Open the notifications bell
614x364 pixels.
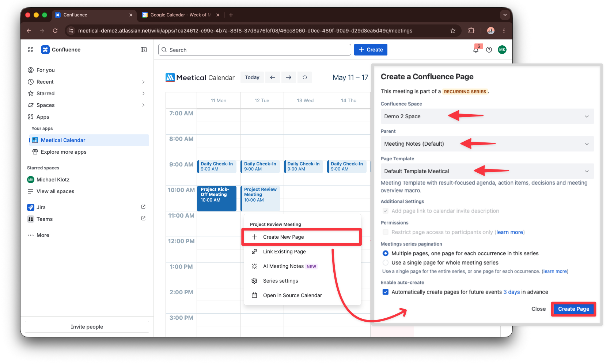[476, 50]
